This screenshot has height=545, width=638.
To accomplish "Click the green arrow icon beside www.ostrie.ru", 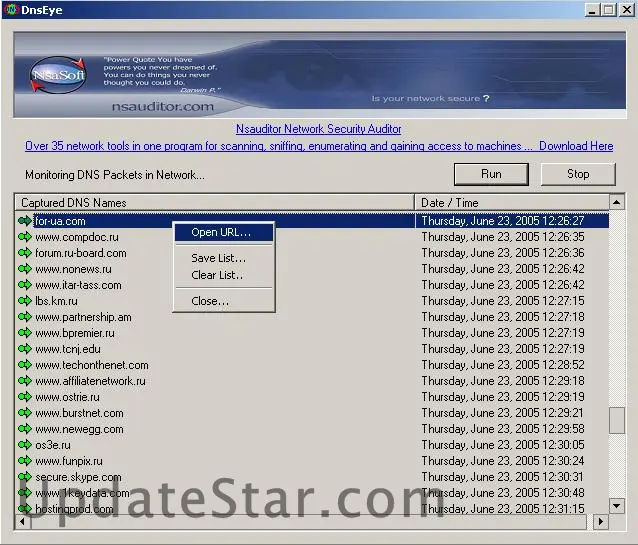I will pos(25,397).
